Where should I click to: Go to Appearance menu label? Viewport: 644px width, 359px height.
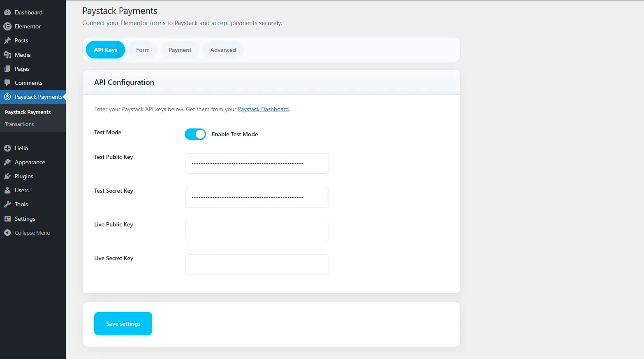point(30,162)
